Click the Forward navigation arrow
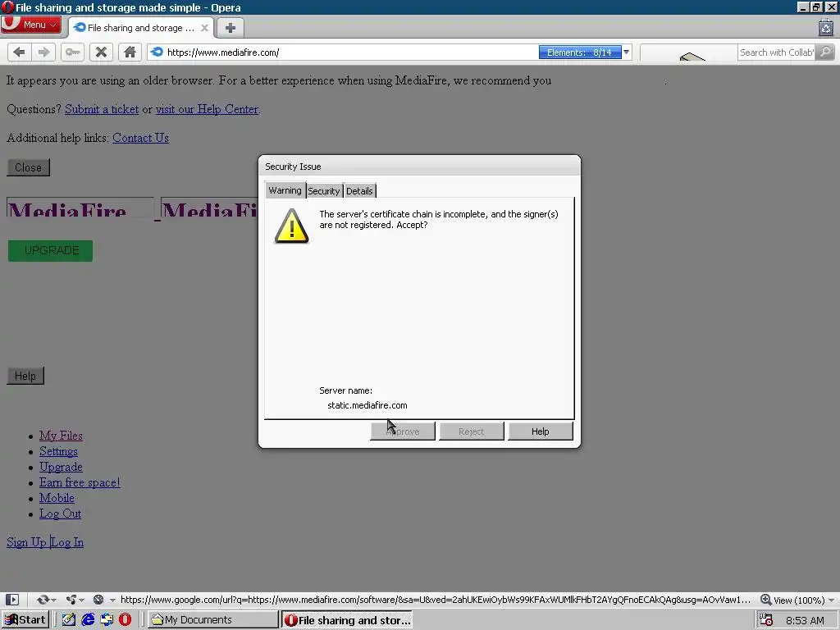The height and width of the screenshot is (630, 840). click(x=43, y=52)
